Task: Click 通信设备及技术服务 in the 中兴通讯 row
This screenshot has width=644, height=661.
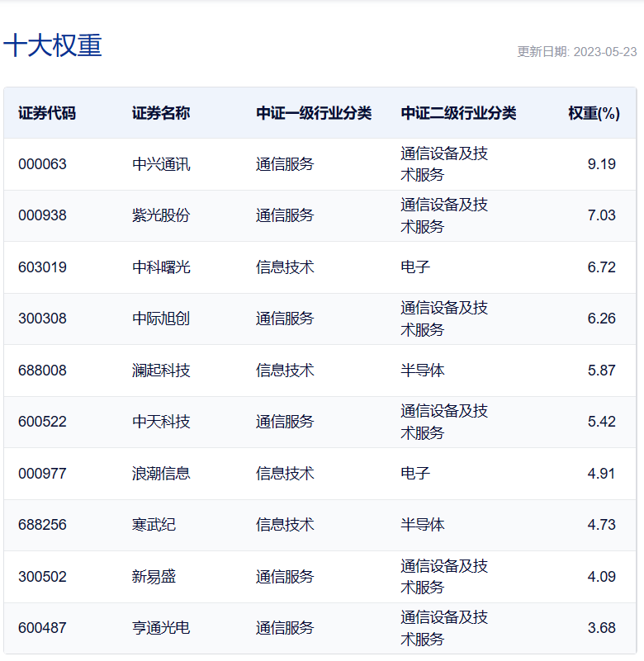Action: point(444,164)
